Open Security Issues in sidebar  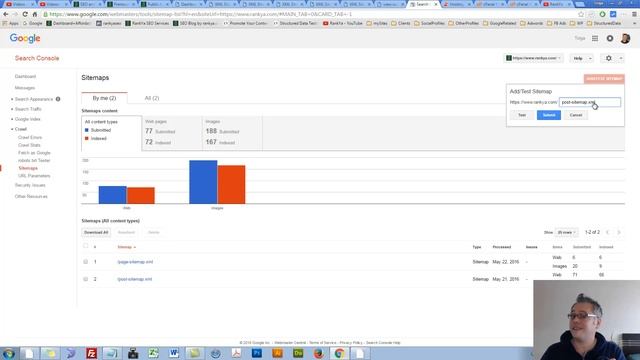coord(30,185)
